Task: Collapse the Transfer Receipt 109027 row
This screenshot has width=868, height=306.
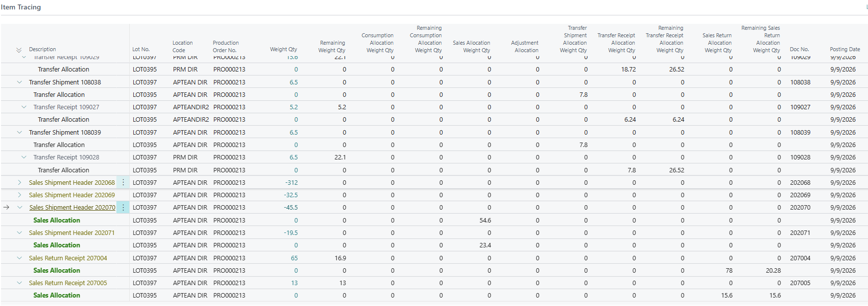Action: point(24,107)
